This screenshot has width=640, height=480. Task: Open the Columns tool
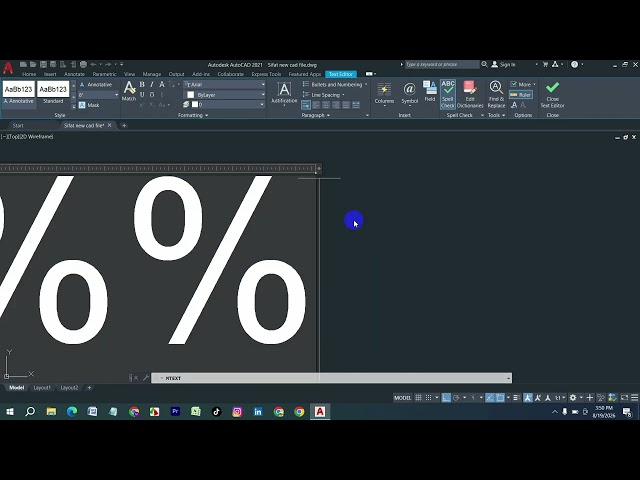[x=384, y=93]
